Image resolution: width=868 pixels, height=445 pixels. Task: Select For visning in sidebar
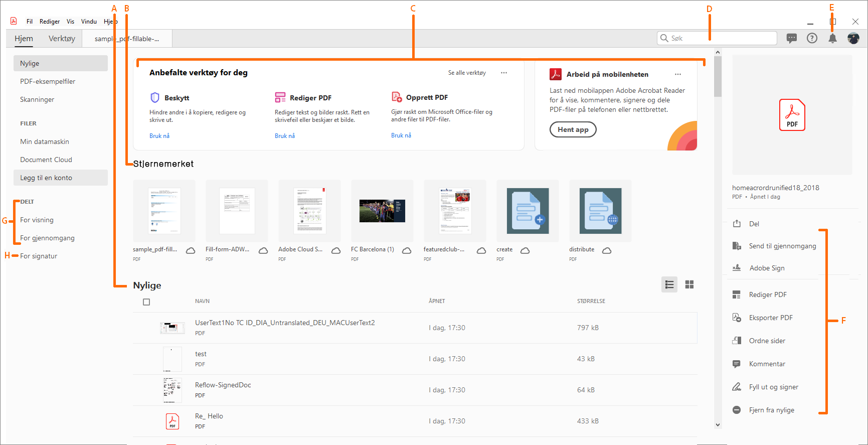tap(37, 220)
